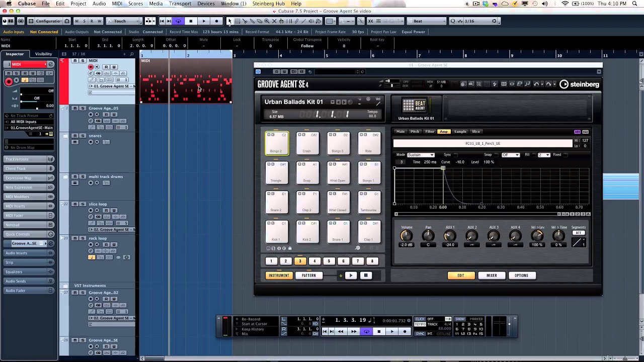Open the OPTIONS page
Viewport: 644px width, 362px height.
coord(522,276)
